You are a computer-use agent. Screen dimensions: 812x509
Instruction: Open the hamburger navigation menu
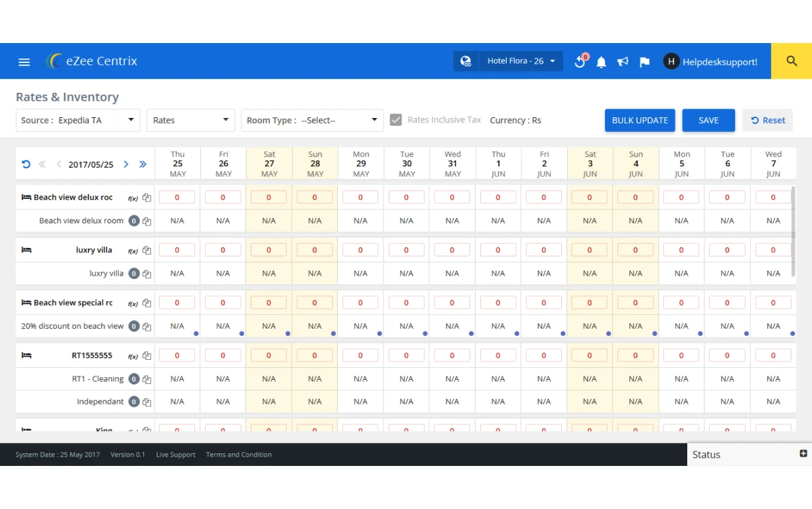[x=24, y=61]
